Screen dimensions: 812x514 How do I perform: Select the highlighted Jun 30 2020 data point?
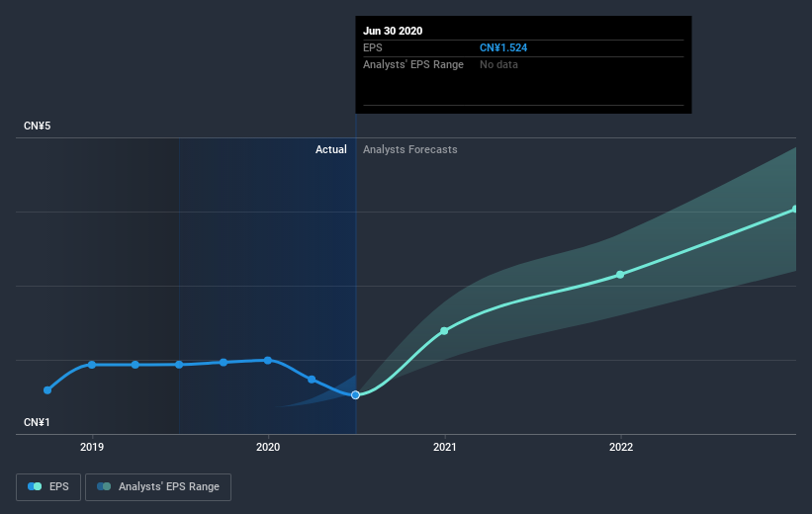pos(355,395)
